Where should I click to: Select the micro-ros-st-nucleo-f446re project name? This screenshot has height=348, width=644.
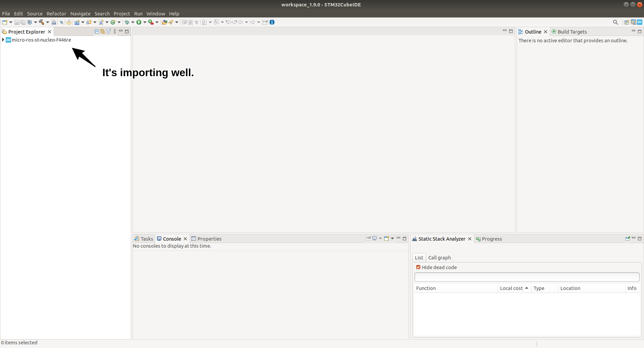pos(41,40)
